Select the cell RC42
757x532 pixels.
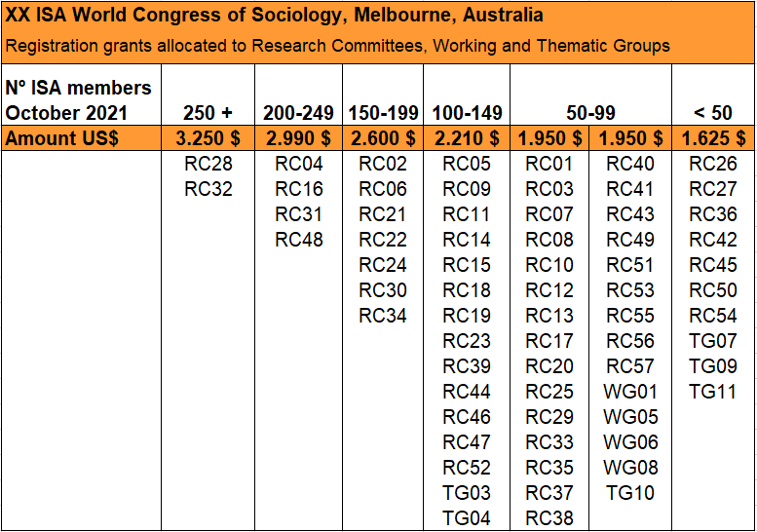tap(713, 240)
